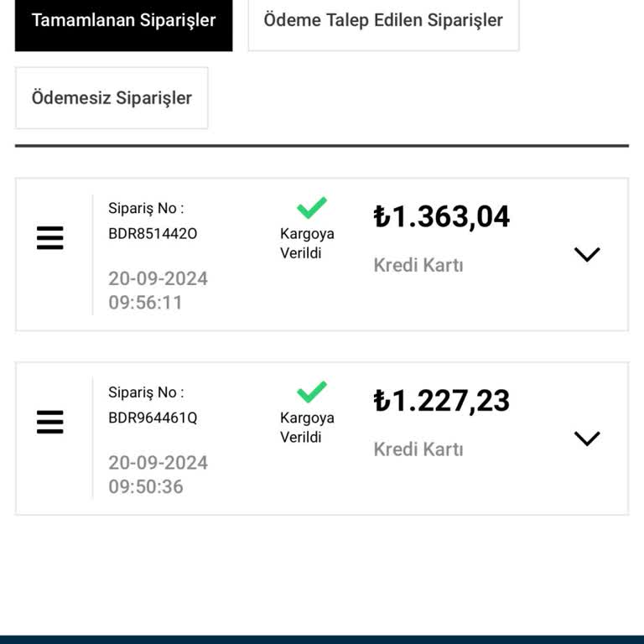Expand details of the ₺1.363,04 order
The height and width of the screenshot is (644, 644).
click(x=587, y=254)
